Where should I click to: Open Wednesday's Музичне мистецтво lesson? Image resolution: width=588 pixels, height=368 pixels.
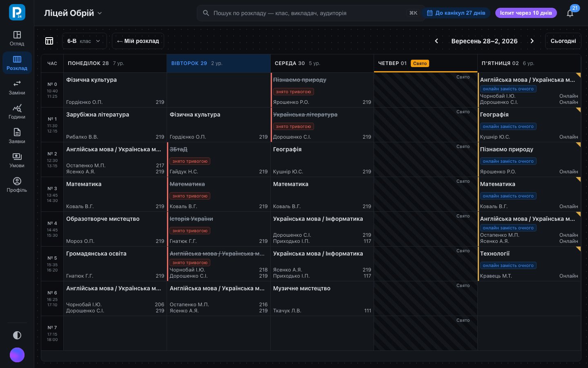pyautogui.click(x=322, y=298)
